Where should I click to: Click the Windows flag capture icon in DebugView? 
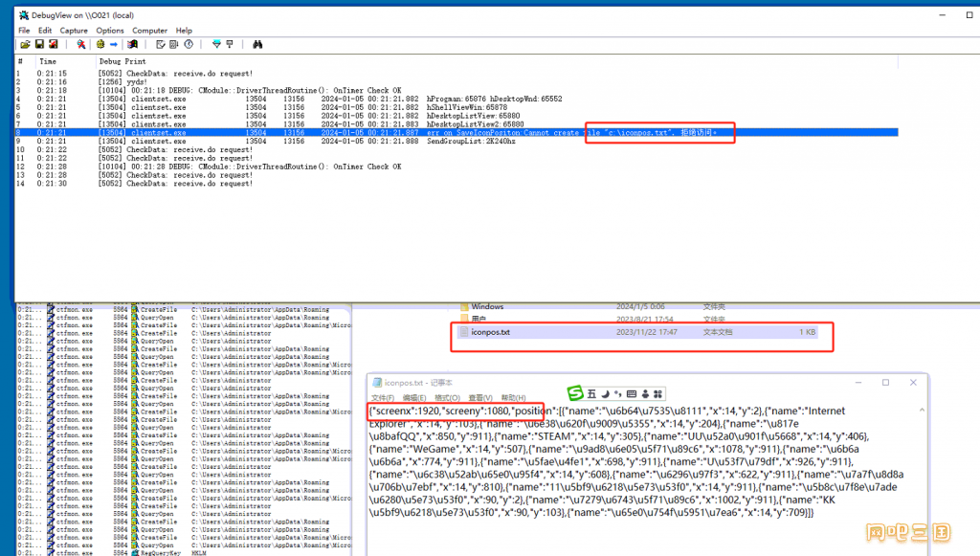click(x=132, y=44)
